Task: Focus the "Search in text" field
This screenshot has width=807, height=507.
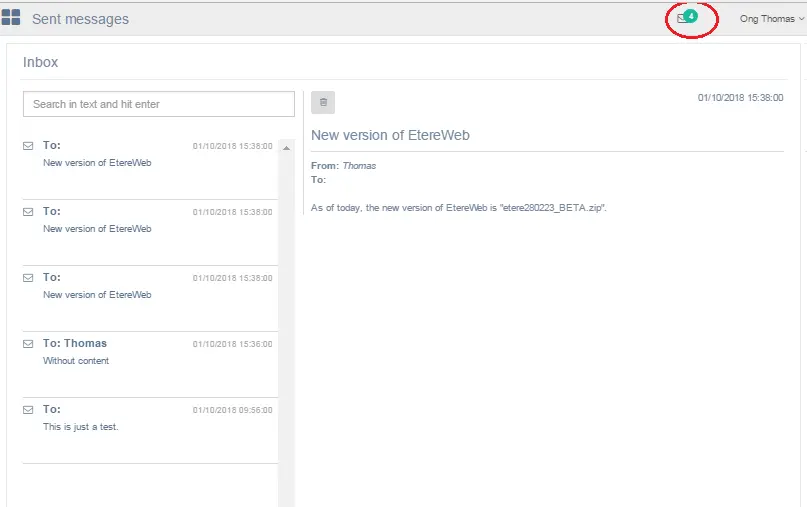Action: tap(158, 104)
